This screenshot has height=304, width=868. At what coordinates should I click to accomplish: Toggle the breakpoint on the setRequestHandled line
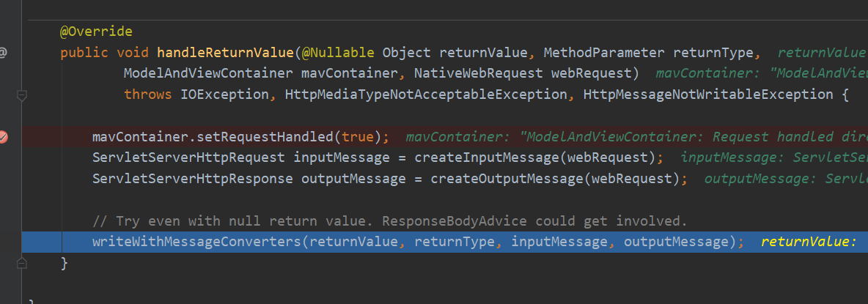tap(3, 137)
